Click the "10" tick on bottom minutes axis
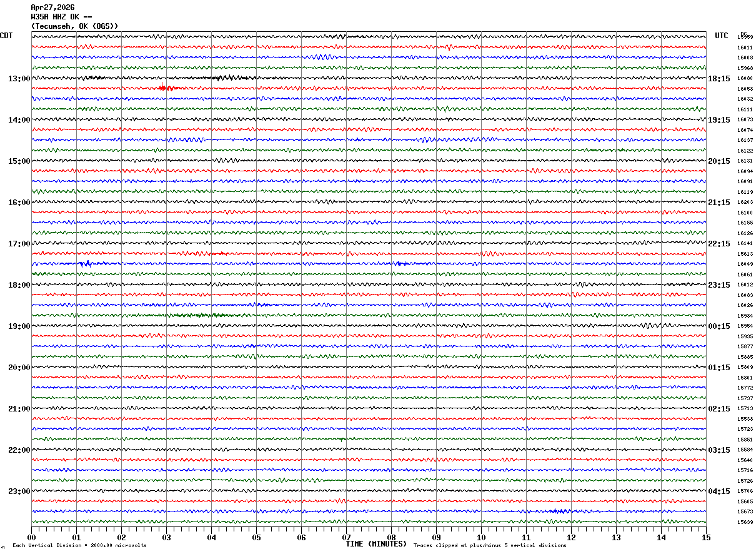 pyautogui.click(x=481, y=537)
